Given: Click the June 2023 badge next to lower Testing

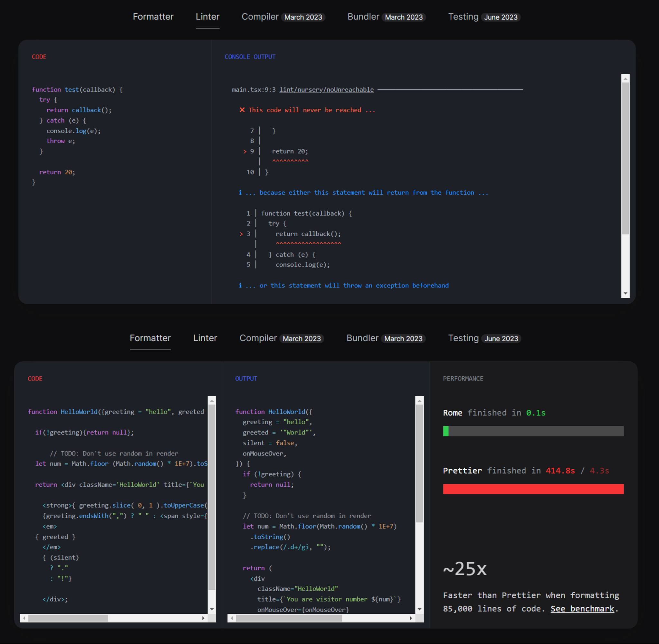Looking at the screenshot, I should (501, 339).
